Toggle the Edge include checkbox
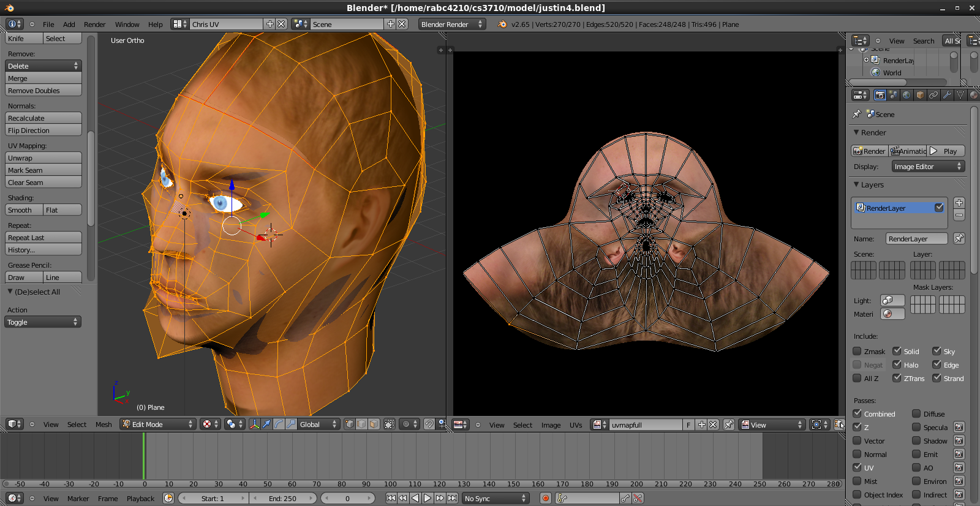 click(x=937, y=364)
